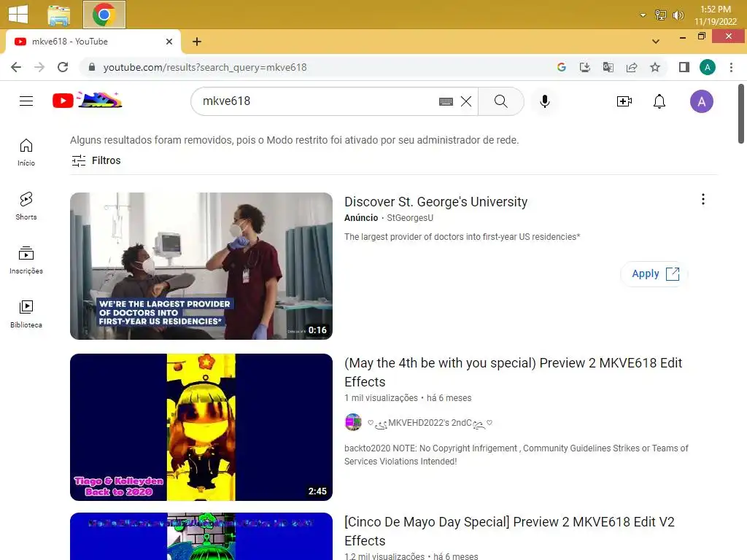
Task: Open the Chrome three-dot menu
Action: click(731, 67)
